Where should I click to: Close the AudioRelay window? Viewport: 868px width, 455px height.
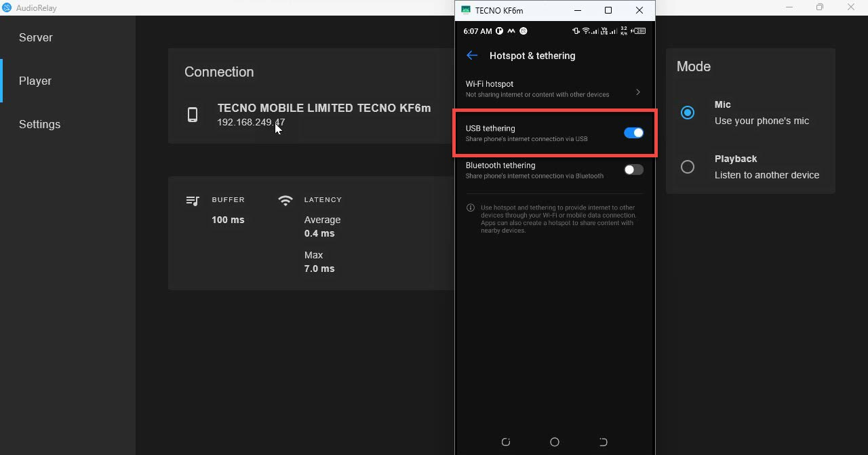pyautogui.click(x=852, y=7)
